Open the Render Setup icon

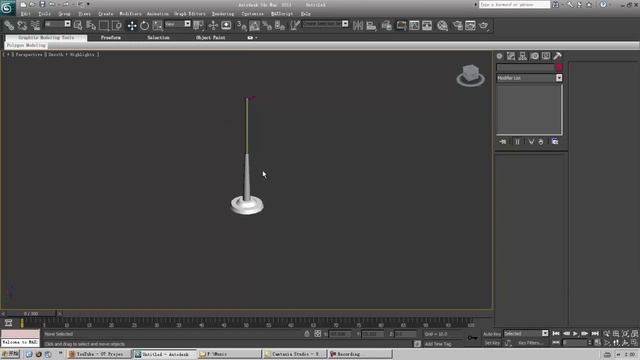(x=458, y=26)
